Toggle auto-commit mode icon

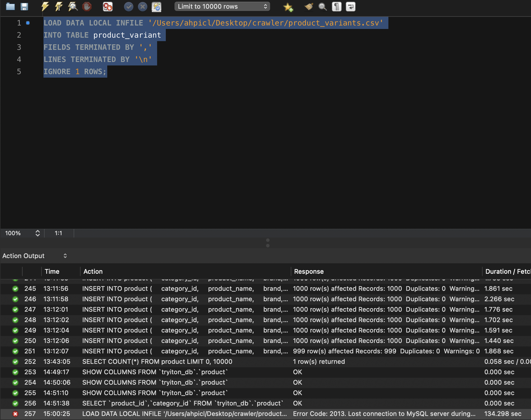(x=157, y=6)
